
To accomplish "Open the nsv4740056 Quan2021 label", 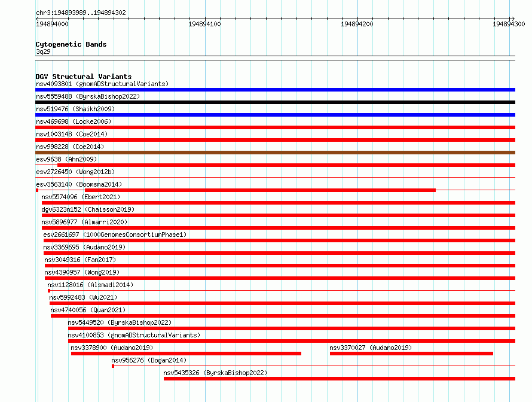I will [88, 310].
